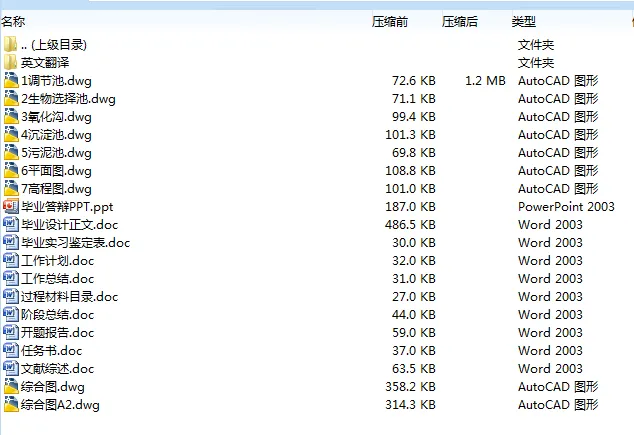Image resolution: width=634 pixels, height=435 pixels.
Task: Click the 毕业答辩PPT.ppt PowerPoint icon
Action: coord(11,207)
